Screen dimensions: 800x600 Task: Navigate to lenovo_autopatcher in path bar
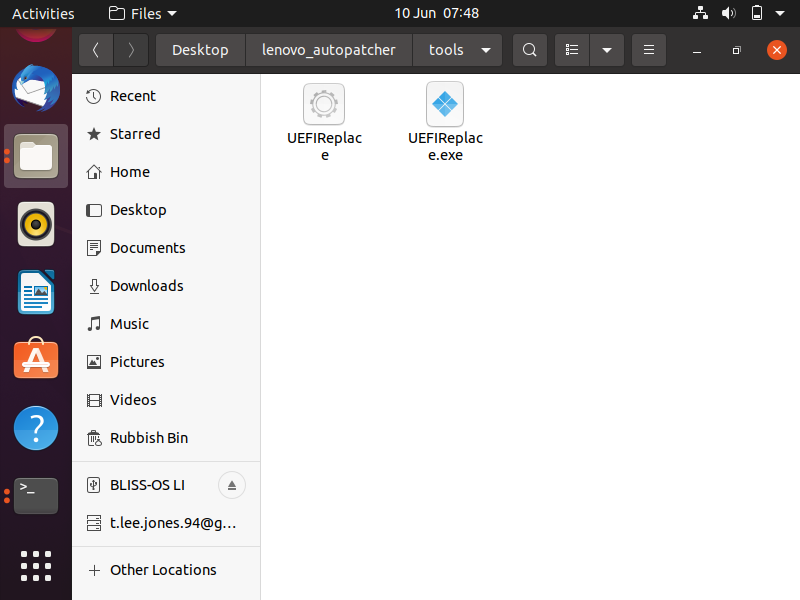click(x=329, y=50)
